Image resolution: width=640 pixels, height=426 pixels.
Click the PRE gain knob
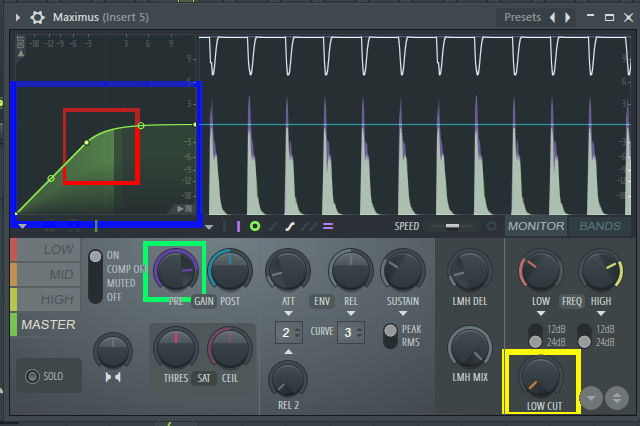point(176,270)
